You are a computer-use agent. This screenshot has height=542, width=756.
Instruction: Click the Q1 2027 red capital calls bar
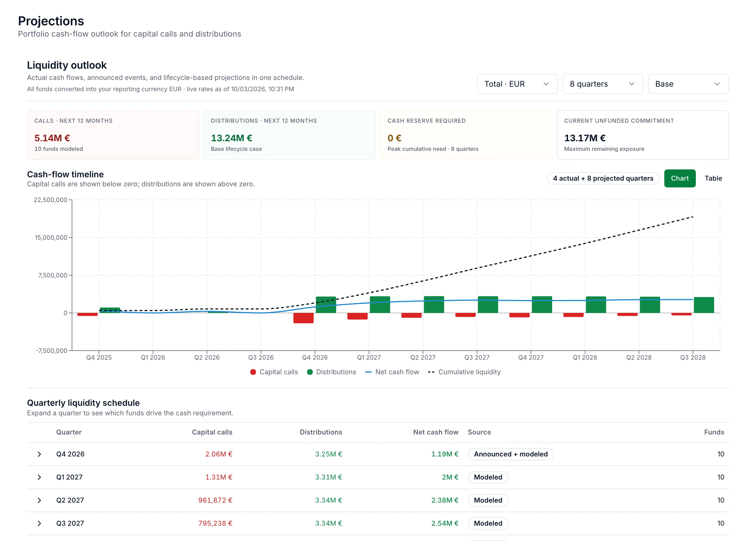(x=357, y=316)
